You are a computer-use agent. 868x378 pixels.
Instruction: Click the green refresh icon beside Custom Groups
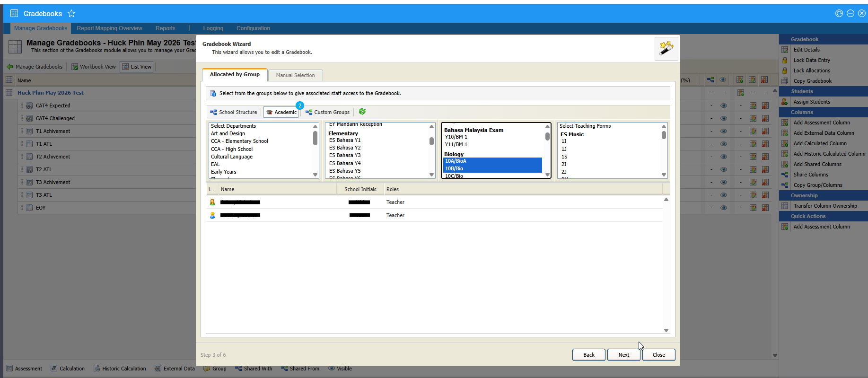click(362, 112)
